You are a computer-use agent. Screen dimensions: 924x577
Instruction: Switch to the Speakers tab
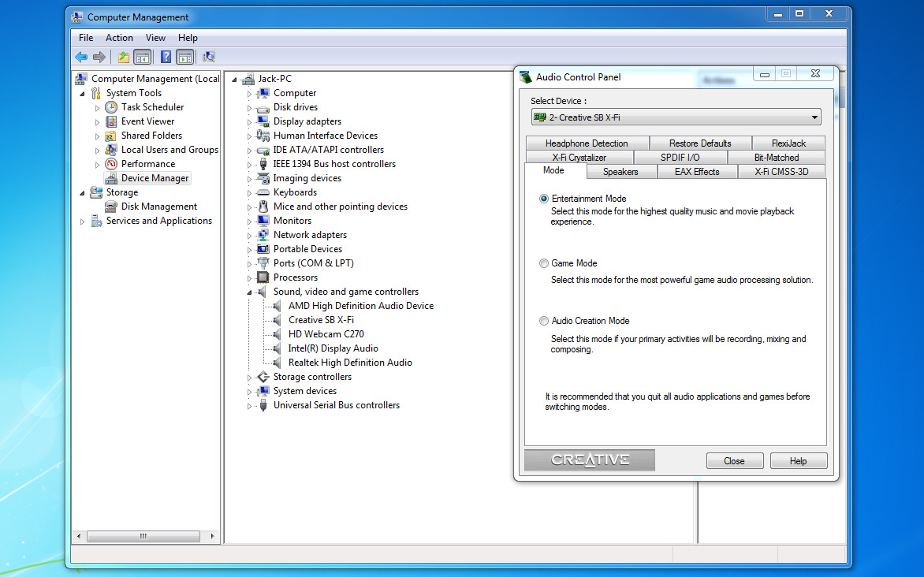[x=620, y=172]
